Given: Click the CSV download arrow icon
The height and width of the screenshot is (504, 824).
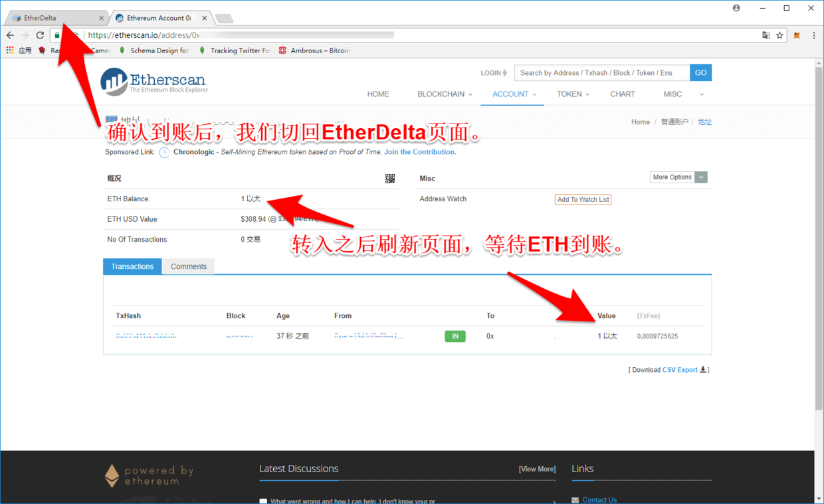Looking at the screenshot, I should 703,370.
